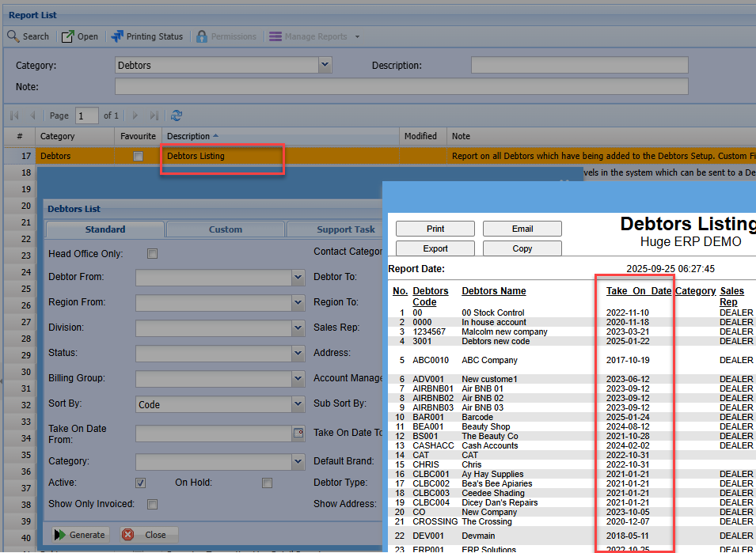The height and width of the screenshot is (553, 756).
Task: Expand the Category dropdown showing Debtors
Action: pyautogui.click(x=325, y=65)
